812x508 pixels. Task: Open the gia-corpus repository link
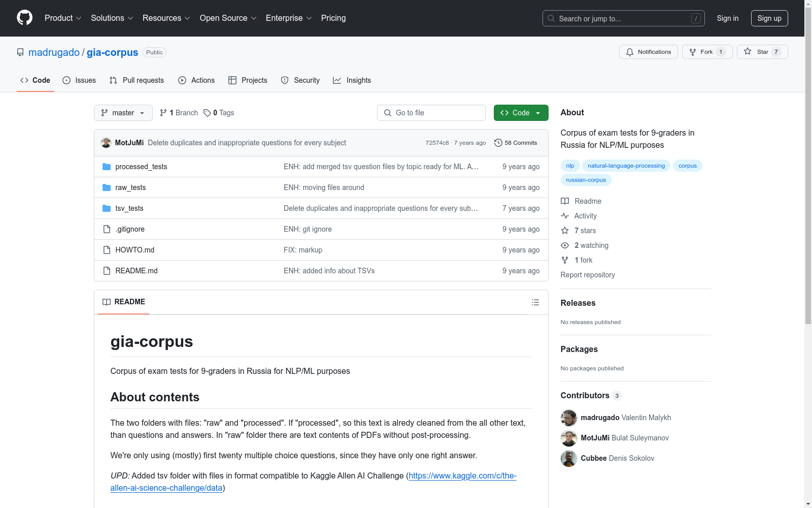coord(112,52)
